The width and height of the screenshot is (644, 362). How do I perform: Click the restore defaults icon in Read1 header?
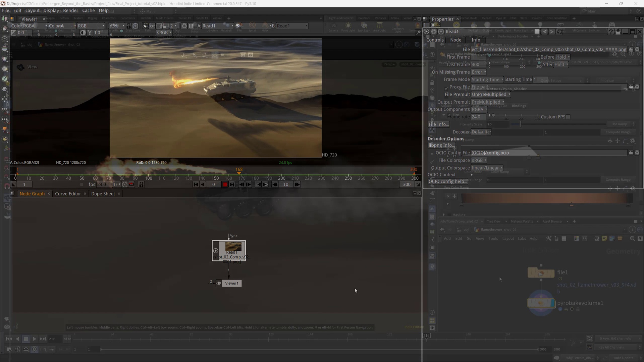coord(559,32)
